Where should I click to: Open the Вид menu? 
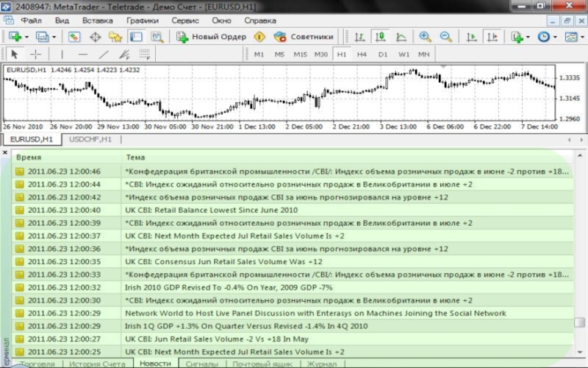(x=62, y=21)
